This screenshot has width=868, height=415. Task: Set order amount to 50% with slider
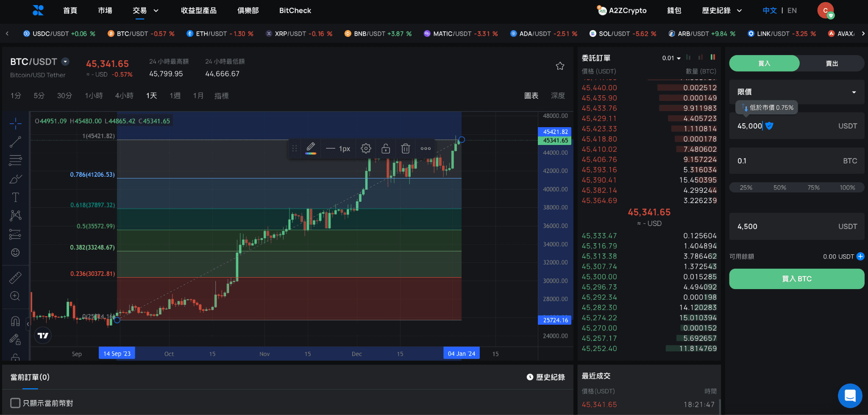pyautogui.click(x=779, y=187)
